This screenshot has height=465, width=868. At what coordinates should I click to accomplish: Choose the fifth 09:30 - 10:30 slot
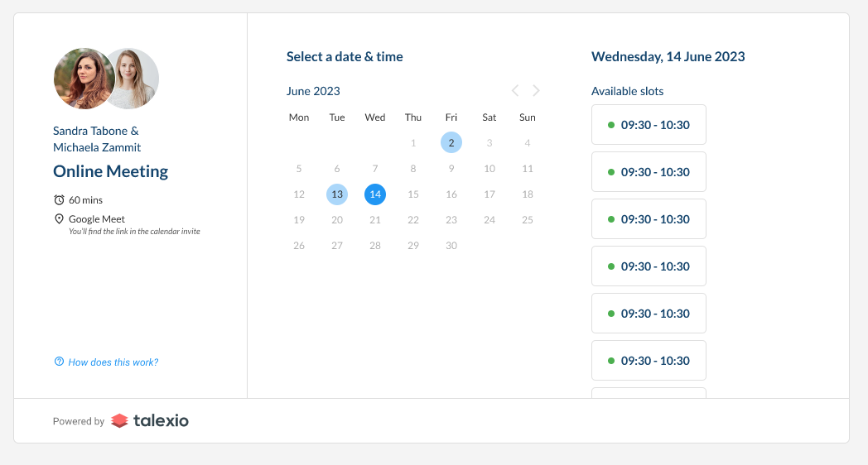pyautogui.click(x=649, y=314)
